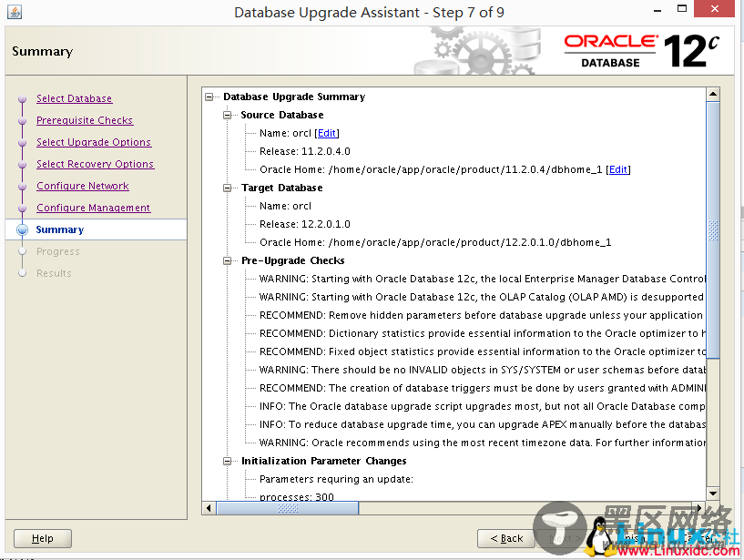Screen dimensions: 744x560
Task: Minimize the Database Upgrade Assistant window
Action: click(x=657, y=10)
